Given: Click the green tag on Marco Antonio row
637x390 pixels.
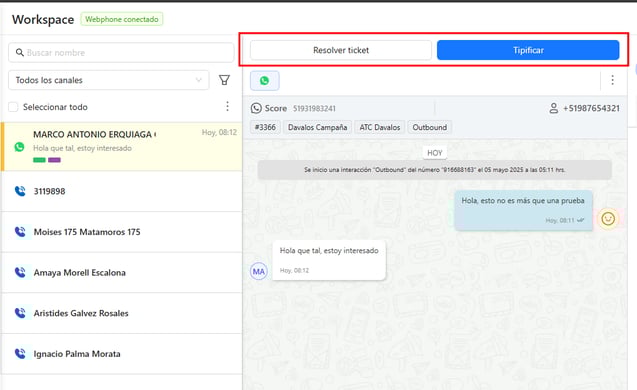Looking at the screenshot, I should [x=39, y=160].
